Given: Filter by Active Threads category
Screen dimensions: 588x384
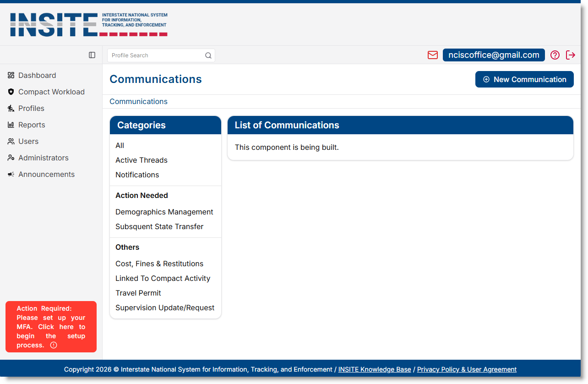Looking at the screenshot, I should click(x=142, y=160).
